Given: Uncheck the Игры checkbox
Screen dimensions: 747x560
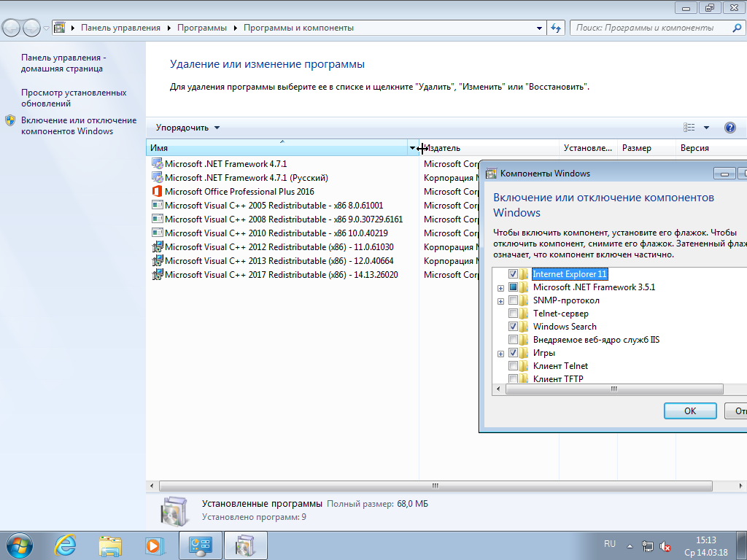Looking at the screenshot, I should 513,353.
